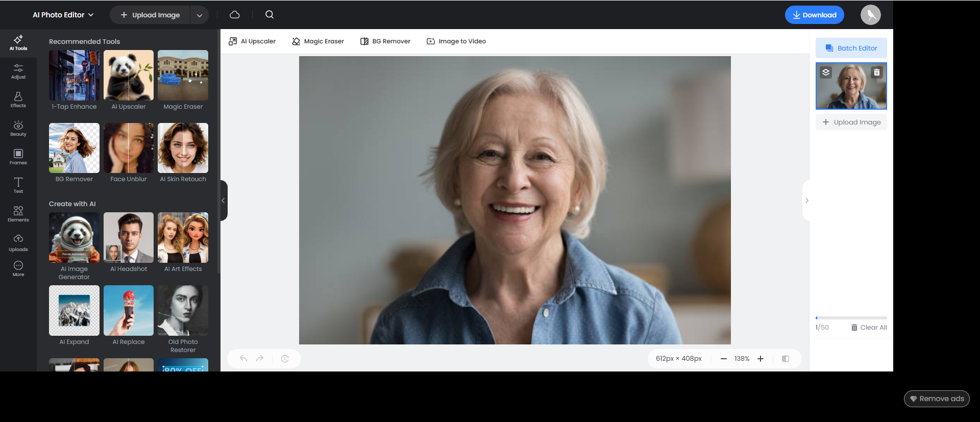980x422 pixels.
Task: Toggle the before/after compare view
Action: tap(786, 359)
